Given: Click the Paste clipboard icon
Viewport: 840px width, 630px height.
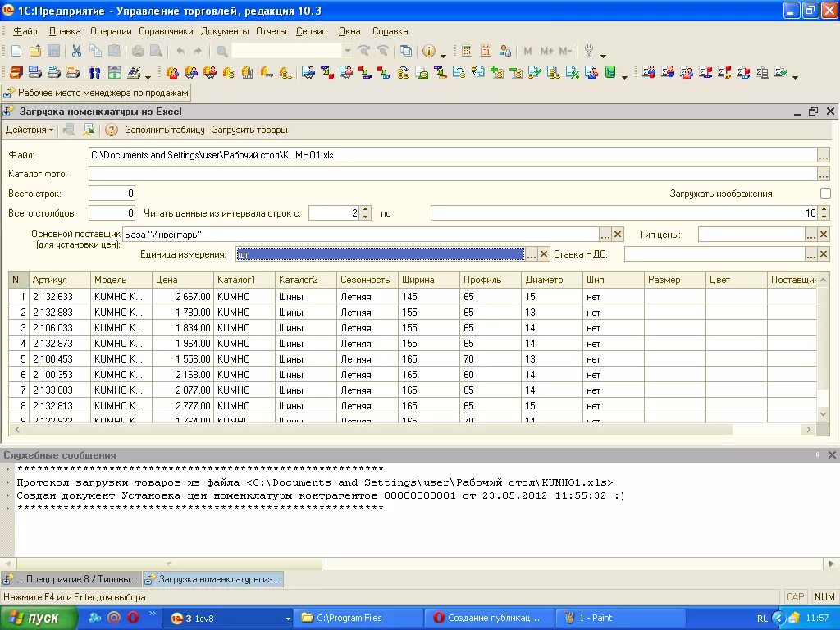Looking at the screenshot, I should click(114, 51).
